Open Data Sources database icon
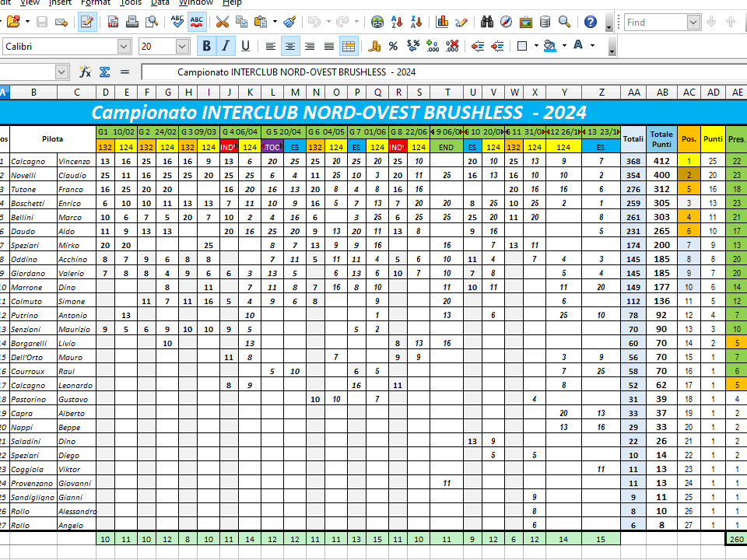The image size is (747, 560). 545,22
